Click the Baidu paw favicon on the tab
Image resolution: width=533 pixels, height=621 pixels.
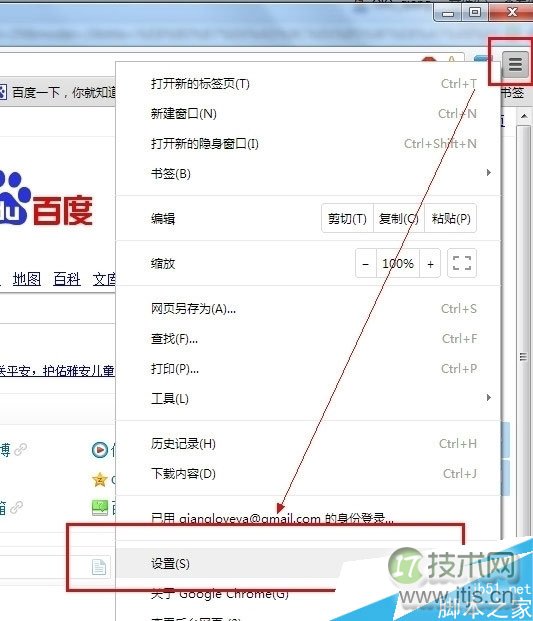[3, 92]
